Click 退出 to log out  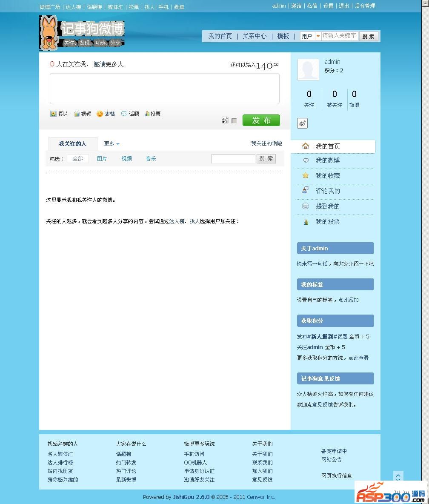pyautogui.click(x=344, y=6)
